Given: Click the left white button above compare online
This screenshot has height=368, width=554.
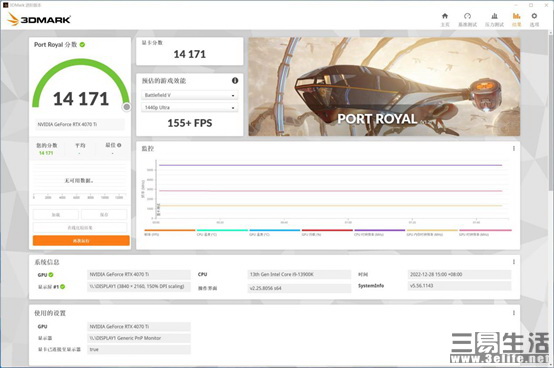Looking at the screenshot, I should [56, 215].
